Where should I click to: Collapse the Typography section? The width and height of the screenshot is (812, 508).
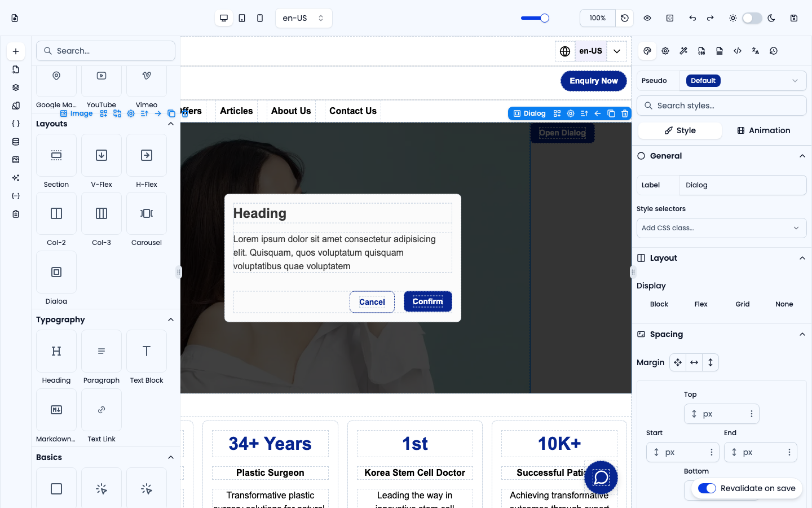[171, 319]
